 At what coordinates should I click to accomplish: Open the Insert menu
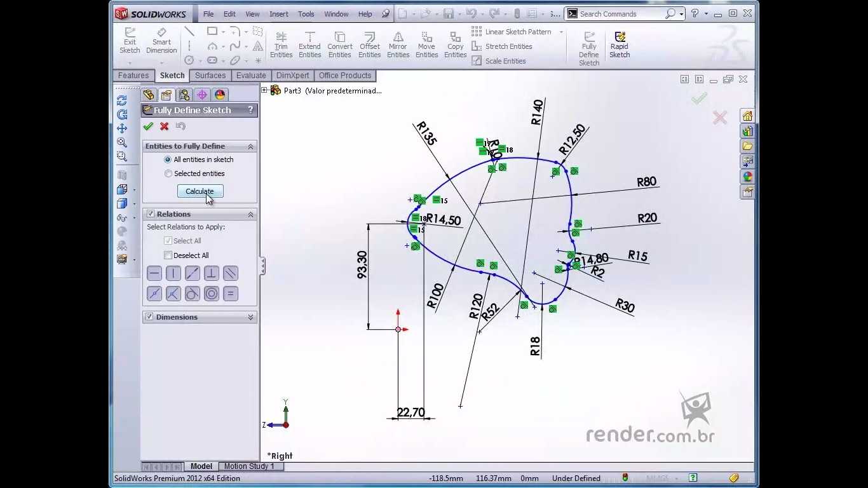pos(278,14)
